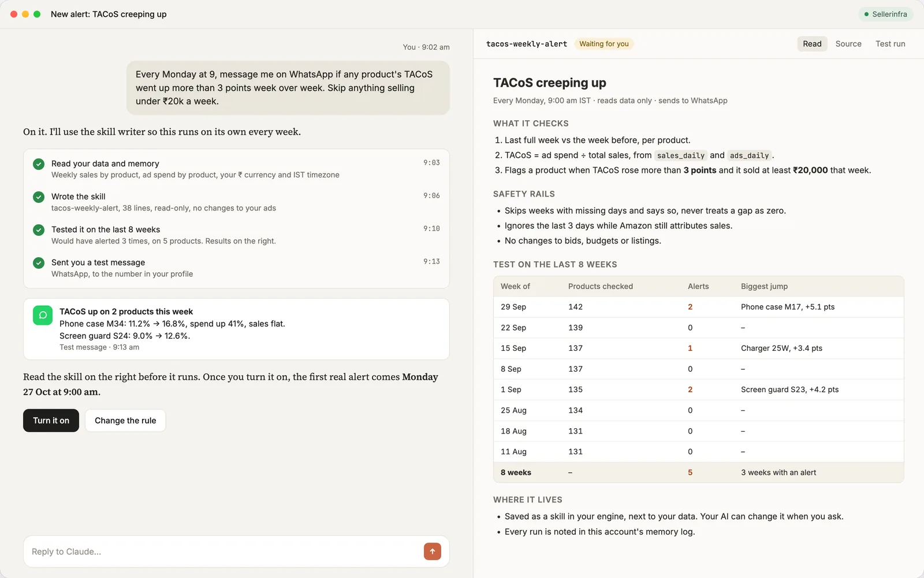Viewport: 924px width, 578px height.
Task: Click the Week of column header
Action: (515, 286)
